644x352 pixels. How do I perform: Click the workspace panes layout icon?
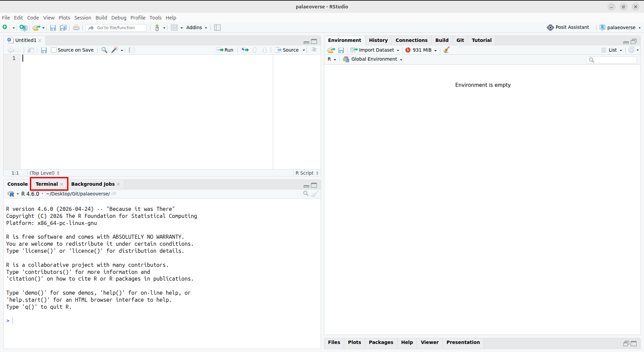coord(174,27)
